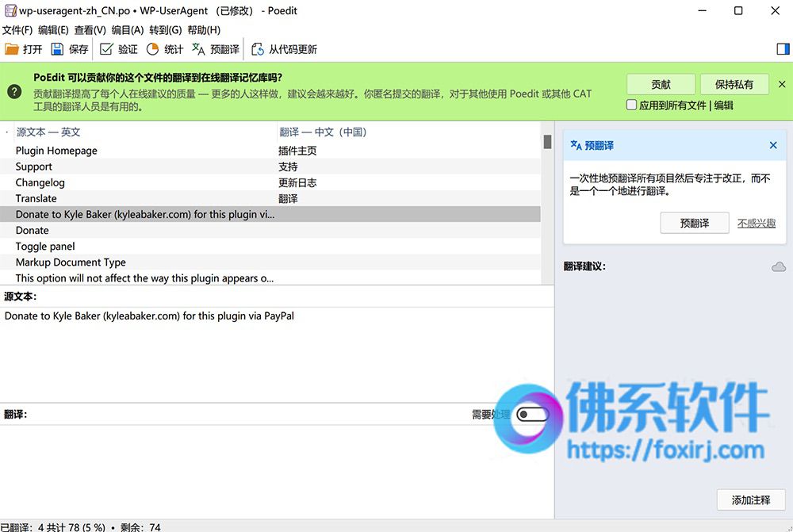Click the 贡献 button
This screenshot has height=532, width=793.
point(661,85)
